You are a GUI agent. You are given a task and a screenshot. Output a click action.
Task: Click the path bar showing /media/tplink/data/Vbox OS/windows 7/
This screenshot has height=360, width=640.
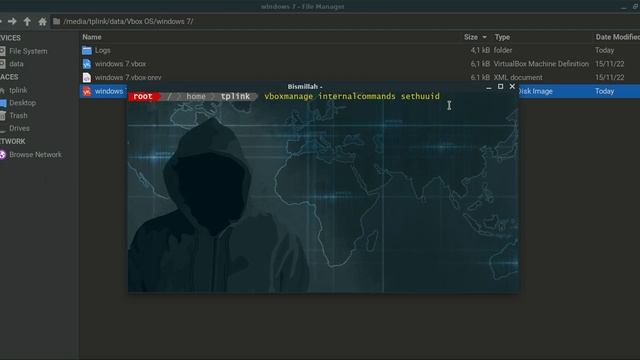pos(345,21)
